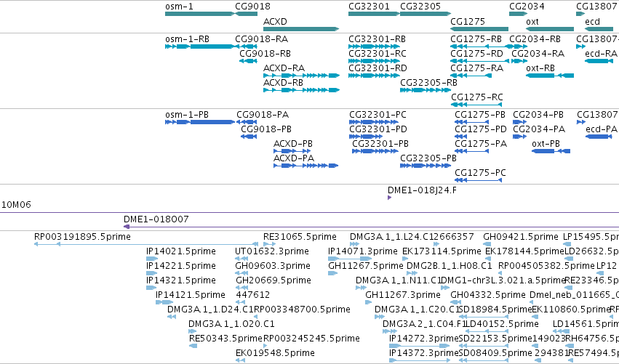
Task: Select the DME1-018O07 clone line
Action: 371,227
